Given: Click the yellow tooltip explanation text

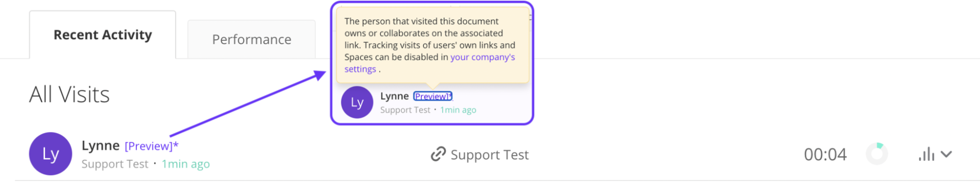Looking at the screenshot, I should click(x=430, y=45).
